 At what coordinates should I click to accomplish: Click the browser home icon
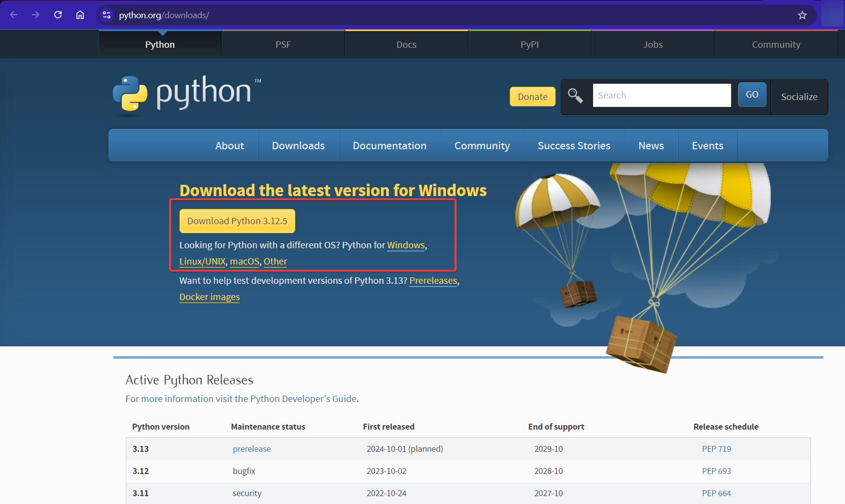click(80, 15)
